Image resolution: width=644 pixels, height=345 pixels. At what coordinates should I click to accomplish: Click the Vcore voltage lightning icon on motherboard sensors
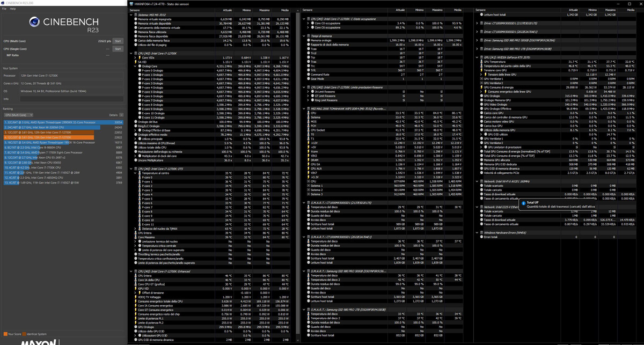pos(309,151)
